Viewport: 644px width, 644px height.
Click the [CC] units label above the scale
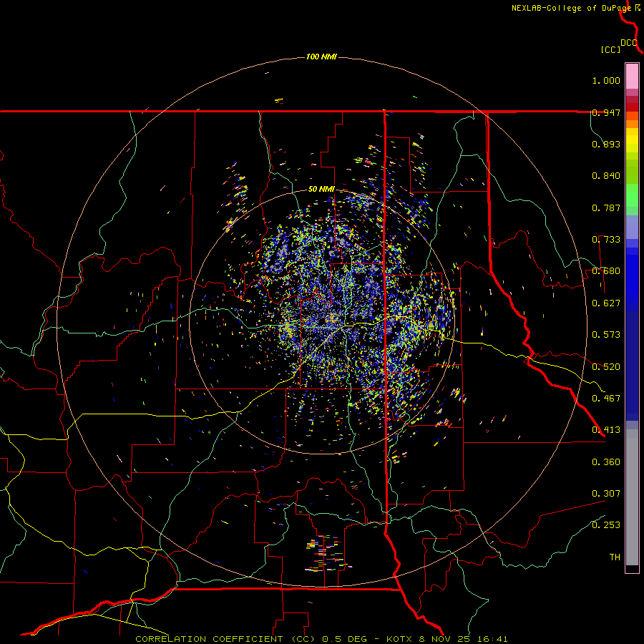tap(611, 50)
